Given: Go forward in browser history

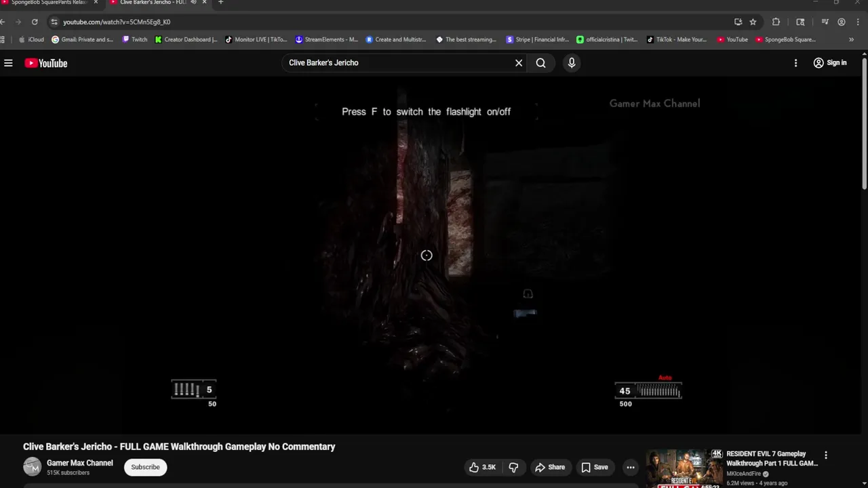Looking at the screenshot, I should 18,22.
